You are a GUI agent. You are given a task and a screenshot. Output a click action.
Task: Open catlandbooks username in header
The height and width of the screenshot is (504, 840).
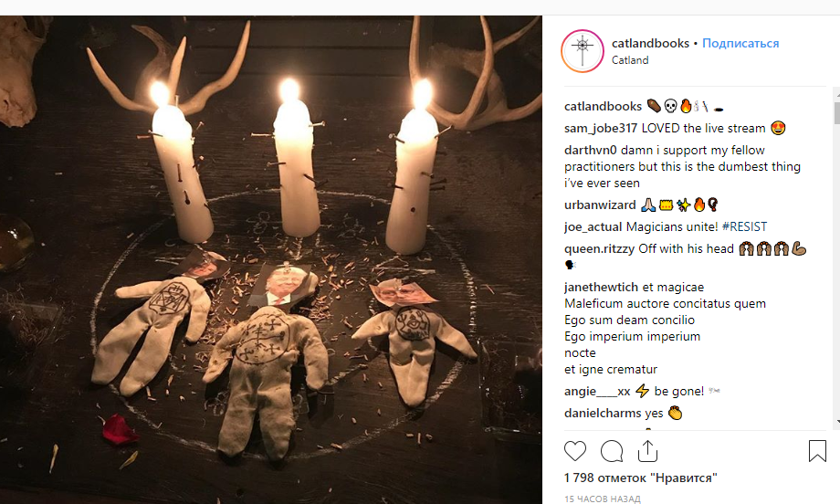650,43
